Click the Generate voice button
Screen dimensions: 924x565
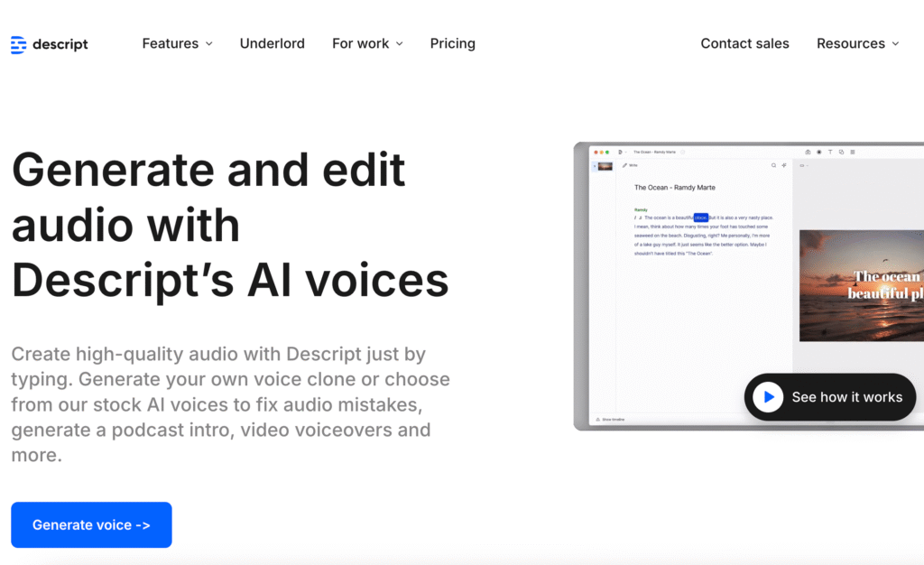coord(90,524)
